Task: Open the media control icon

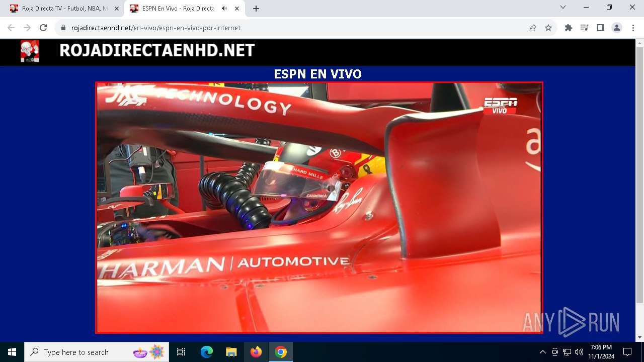Action: [585, 28]
